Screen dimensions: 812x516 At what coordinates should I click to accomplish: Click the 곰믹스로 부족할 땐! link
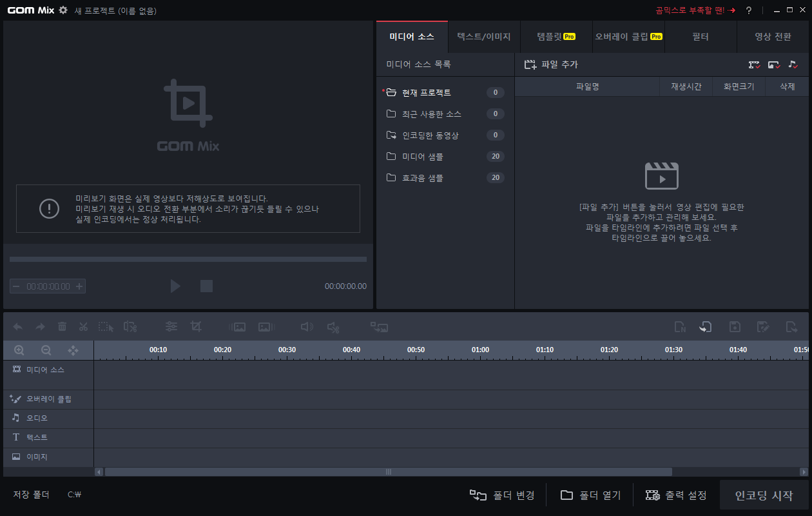695,10
